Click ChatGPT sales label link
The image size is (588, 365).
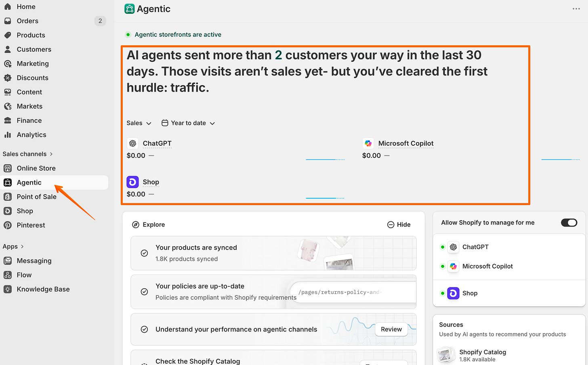(x=157, y=143)
